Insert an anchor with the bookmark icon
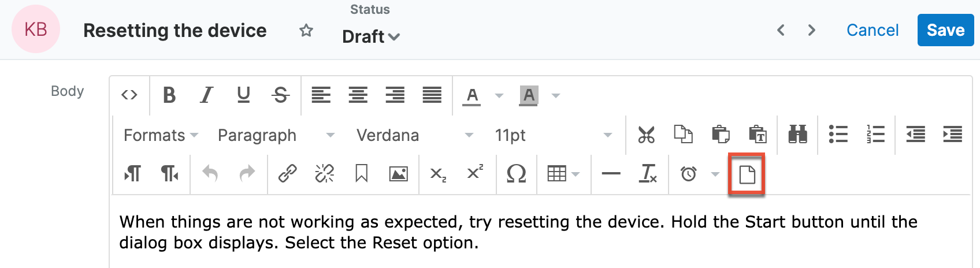The height and width of the screenshot is (268, 980). pos(362,173)
